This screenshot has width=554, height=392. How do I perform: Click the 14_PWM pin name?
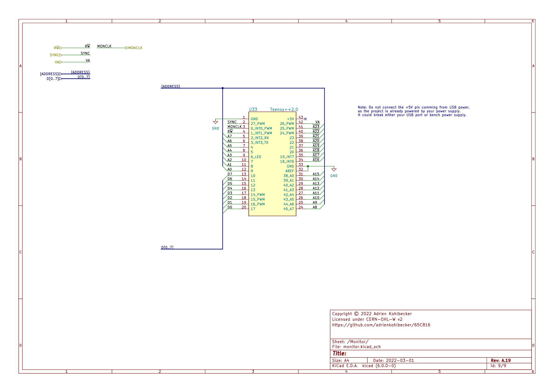point(257,195)
